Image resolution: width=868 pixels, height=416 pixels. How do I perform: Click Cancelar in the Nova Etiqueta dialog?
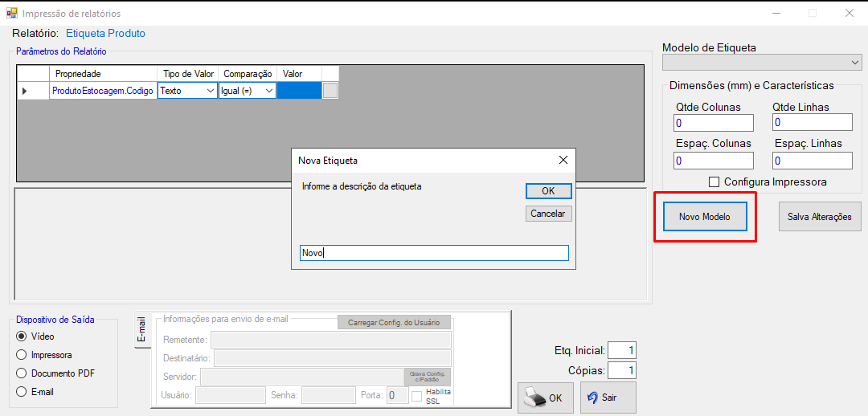(x=548, y=214)
